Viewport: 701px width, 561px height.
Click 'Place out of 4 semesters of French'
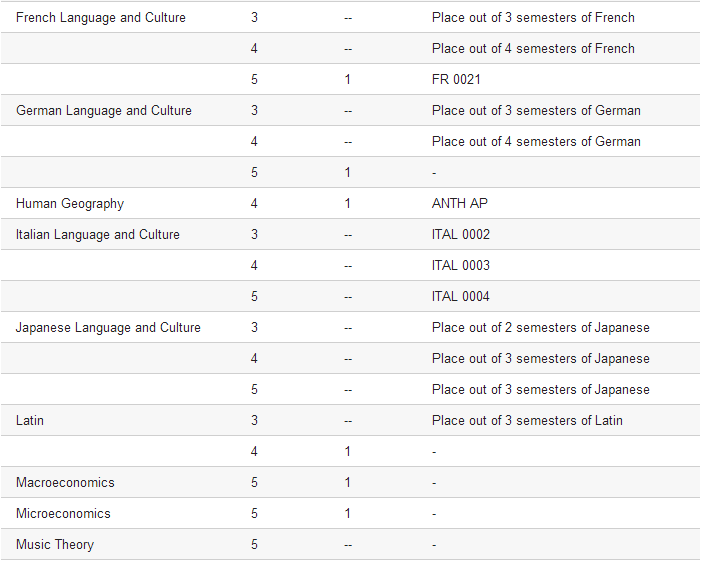[x=533, y=48]
